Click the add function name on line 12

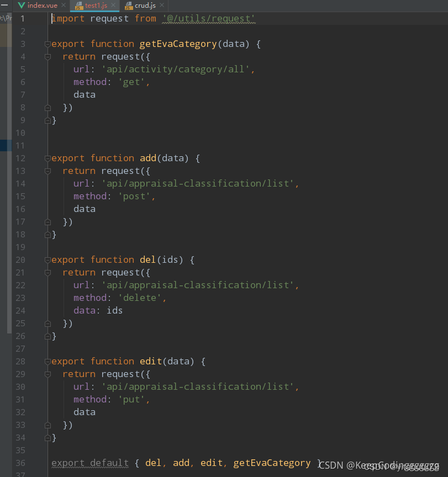pos(148,158)
